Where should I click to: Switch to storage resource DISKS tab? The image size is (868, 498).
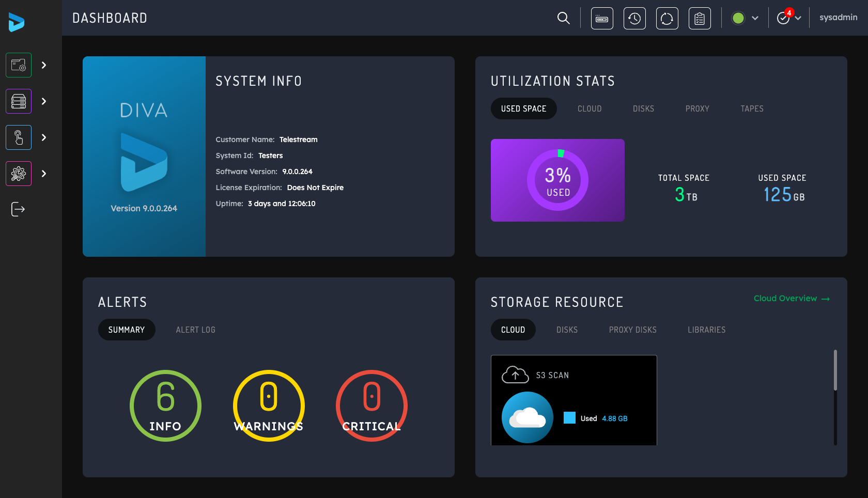click(x=567, y=330)
